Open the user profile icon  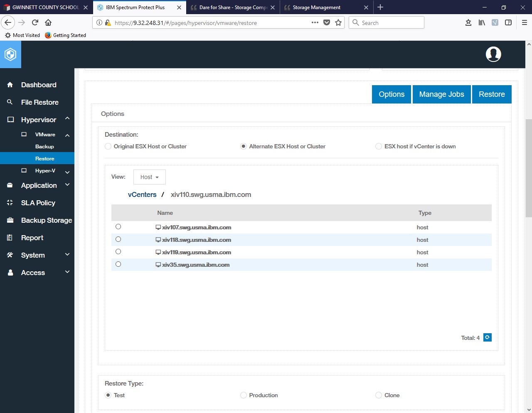[493, 54]
